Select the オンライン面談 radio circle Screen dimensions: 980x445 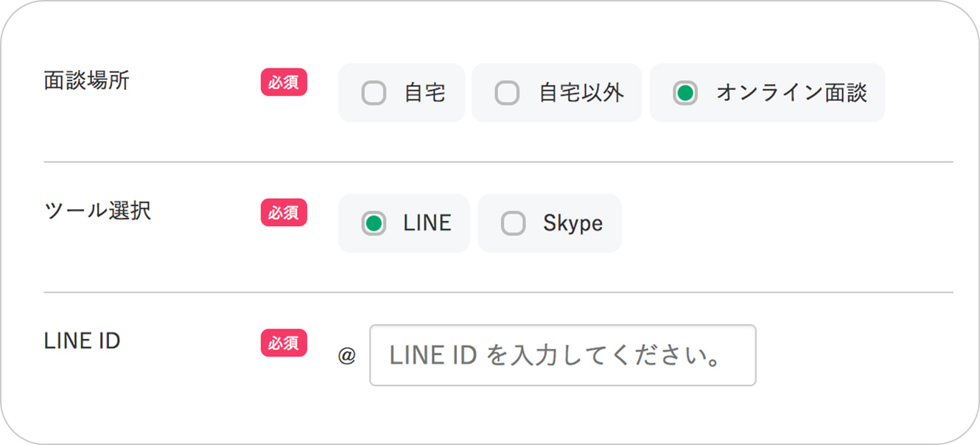tap(685, 94)
